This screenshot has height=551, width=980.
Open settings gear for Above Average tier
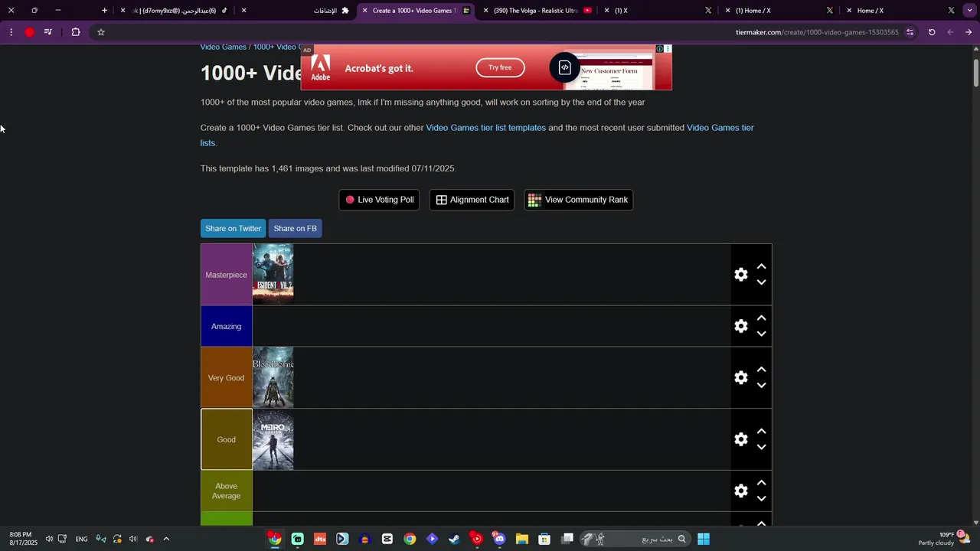point(740,491)
